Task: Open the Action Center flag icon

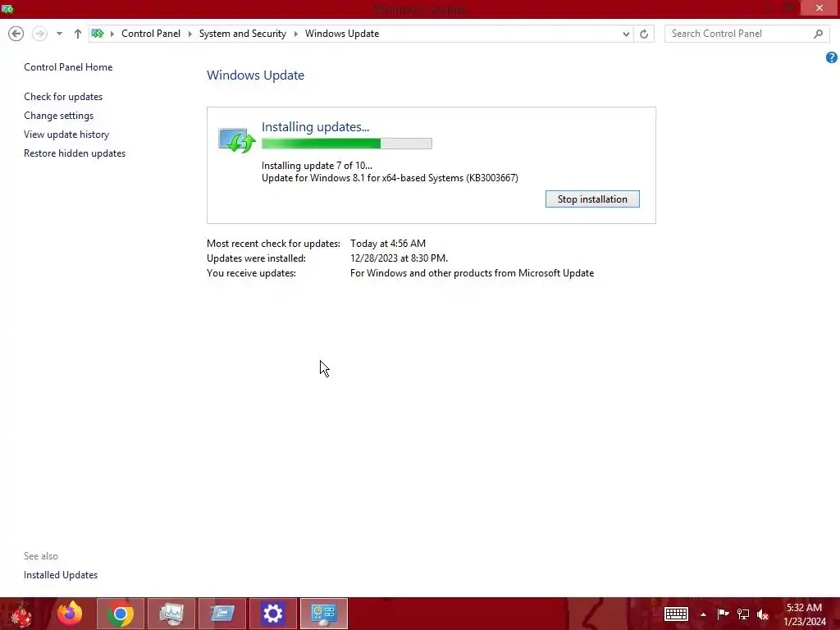Action: (x=723, y=614)
